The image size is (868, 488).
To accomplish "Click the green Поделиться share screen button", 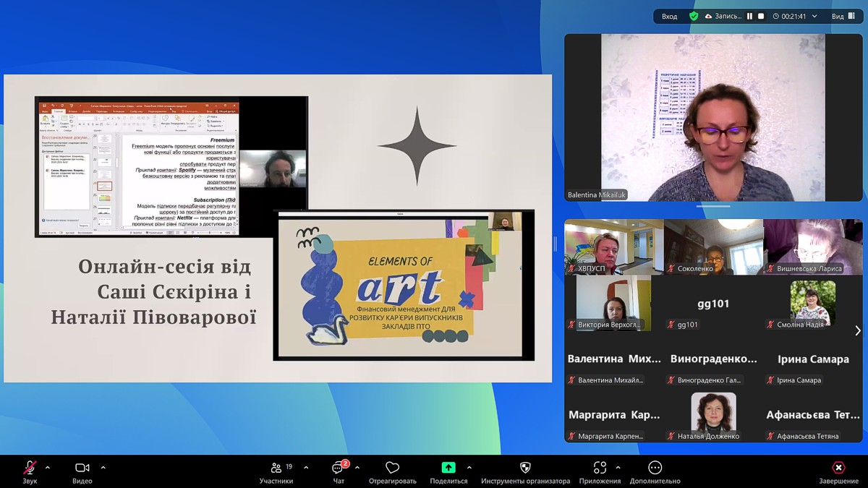I will pyautogui.click(x=448, y=471).
